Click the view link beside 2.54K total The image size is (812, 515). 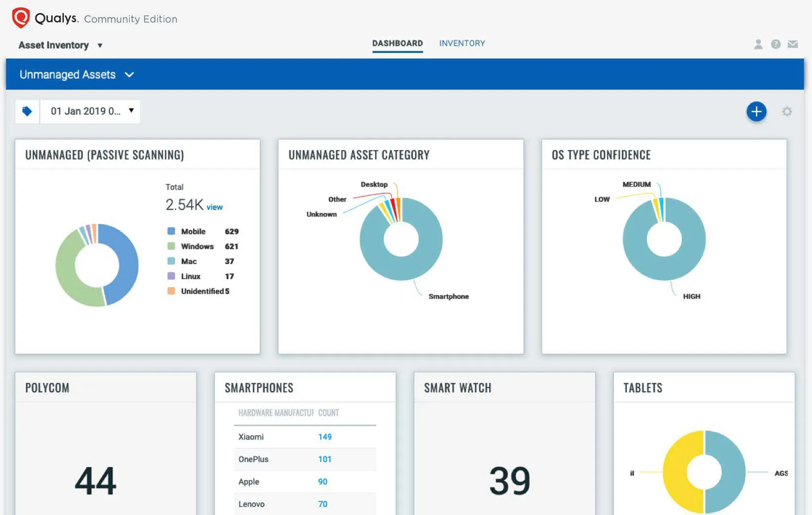[x=214, y=207]
